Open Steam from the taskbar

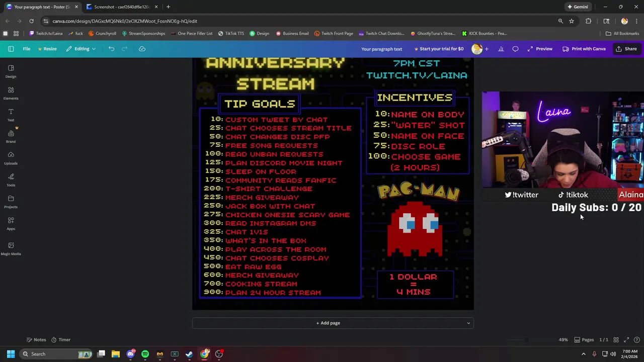pyautogui.click(x=189, y=354)
